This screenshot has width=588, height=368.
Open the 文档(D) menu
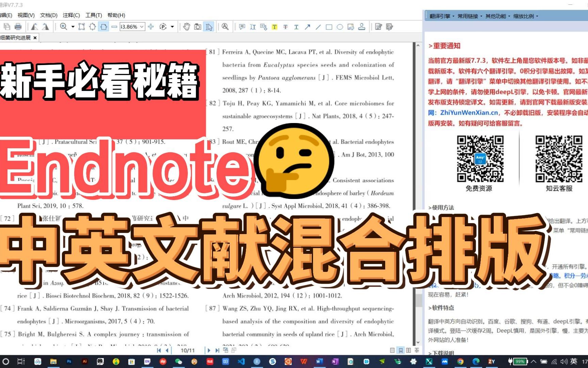pos(49,15)
